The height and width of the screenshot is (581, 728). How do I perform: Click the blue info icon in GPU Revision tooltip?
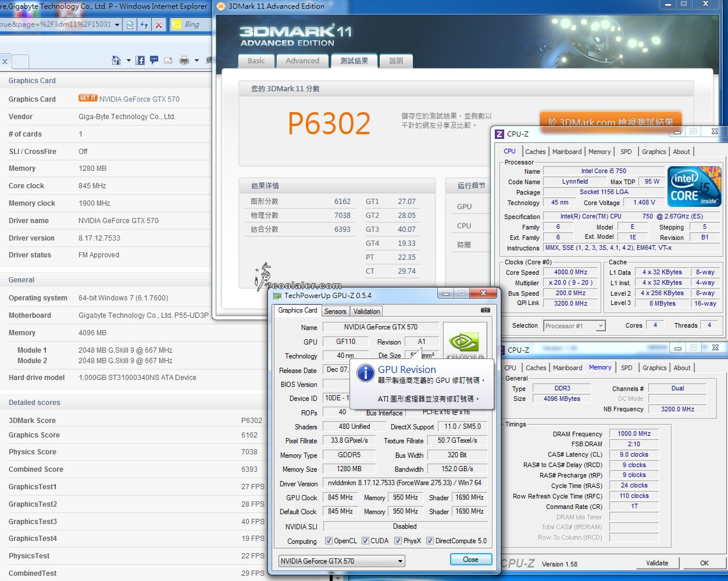coord(365,373)
